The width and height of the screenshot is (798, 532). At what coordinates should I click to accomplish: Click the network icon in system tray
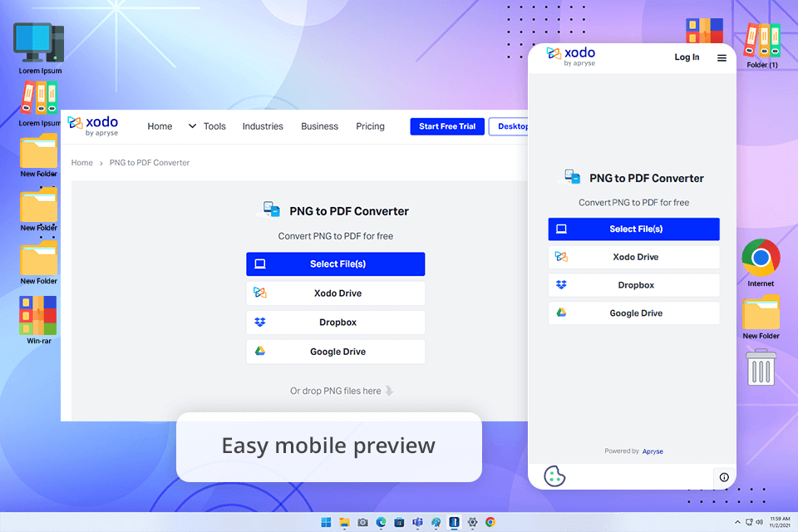click(749, 522)
